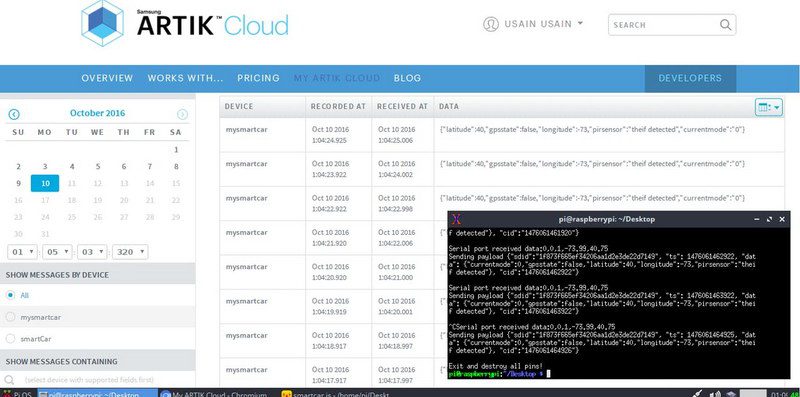
Task: Click the DATA column header
Action: pos(448,107)
